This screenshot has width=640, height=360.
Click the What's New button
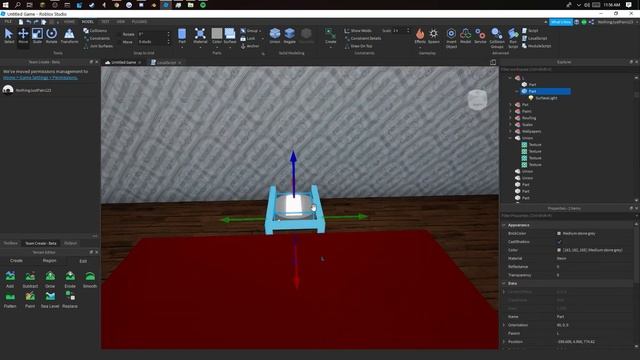[561, 22]
